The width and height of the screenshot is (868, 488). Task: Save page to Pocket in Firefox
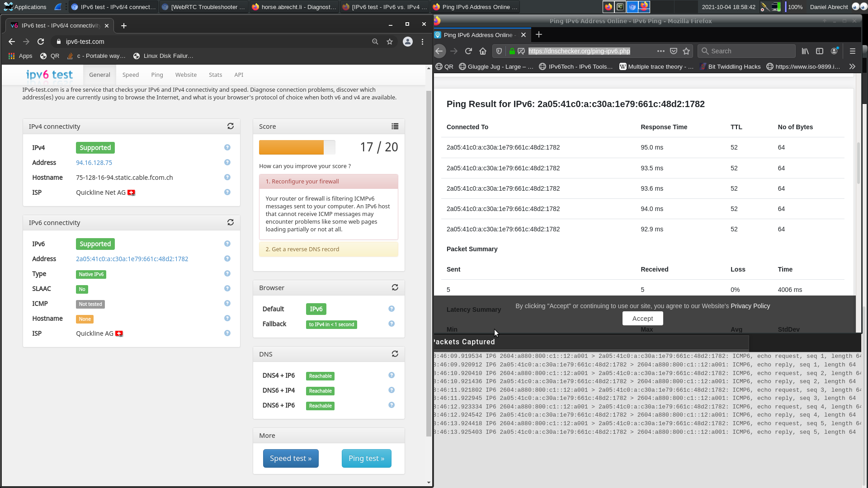(x=674, y=51)
